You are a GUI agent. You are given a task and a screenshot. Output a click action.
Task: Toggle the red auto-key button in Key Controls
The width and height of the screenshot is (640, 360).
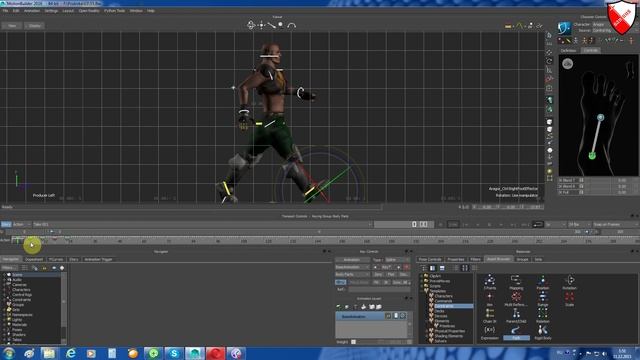(406, 267)
